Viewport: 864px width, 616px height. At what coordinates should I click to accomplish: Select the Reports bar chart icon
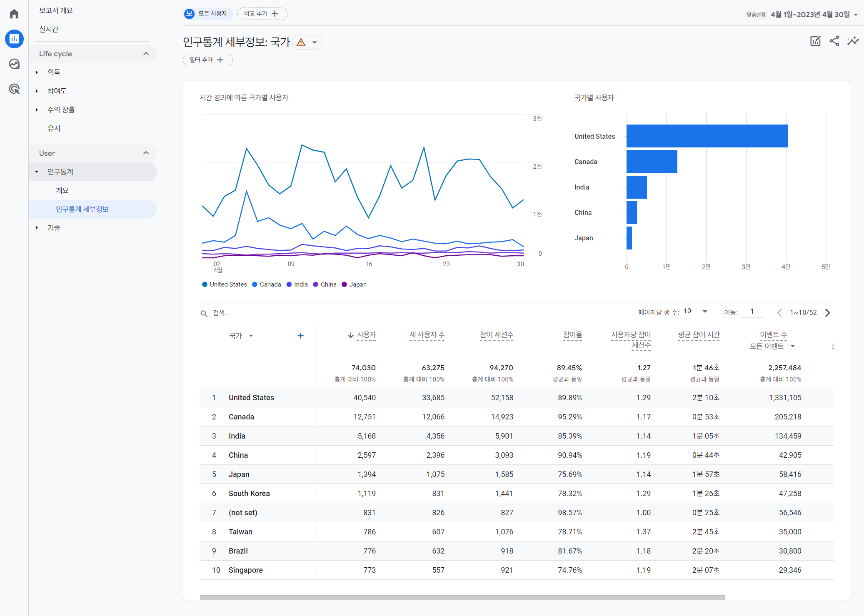pyautogui.click(x=14, y=39)
